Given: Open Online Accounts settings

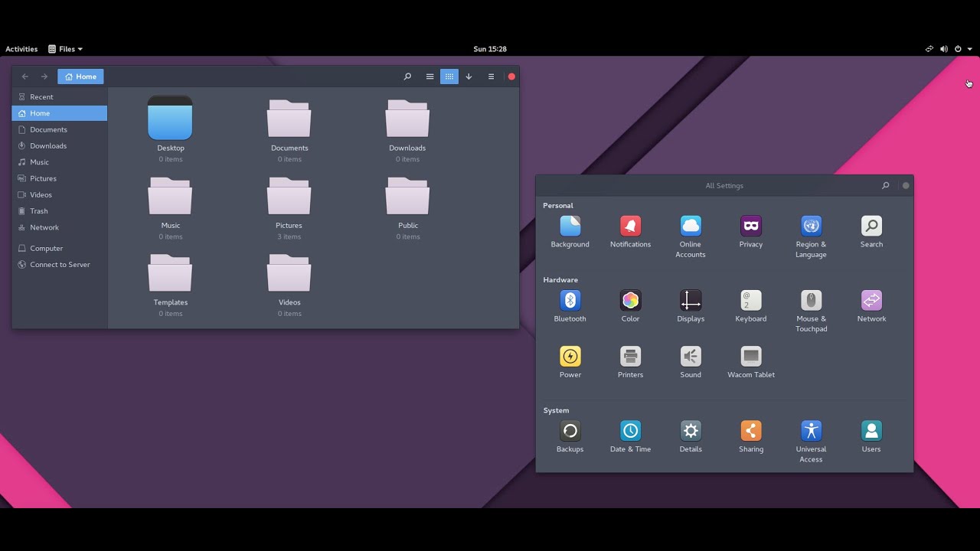Looking at the screenshot, I should 691,226.
